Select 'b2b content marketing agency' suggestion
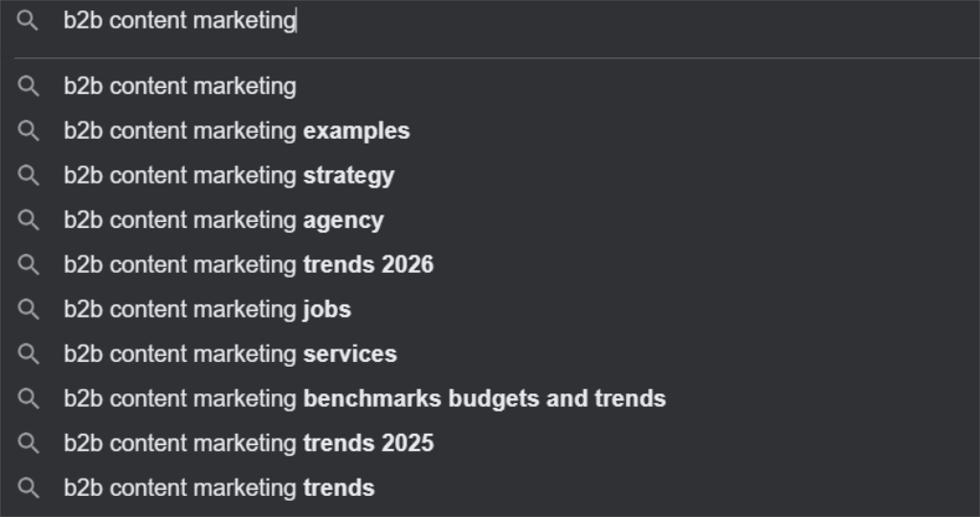The width and height of the screenshot is (980, 517). (x=223, y=220)
